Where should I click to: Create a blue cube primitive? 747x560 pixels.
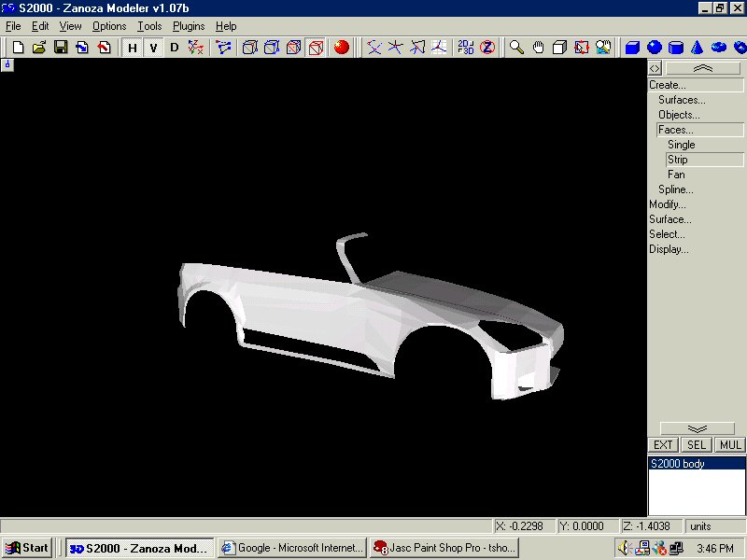coord(632,48)
